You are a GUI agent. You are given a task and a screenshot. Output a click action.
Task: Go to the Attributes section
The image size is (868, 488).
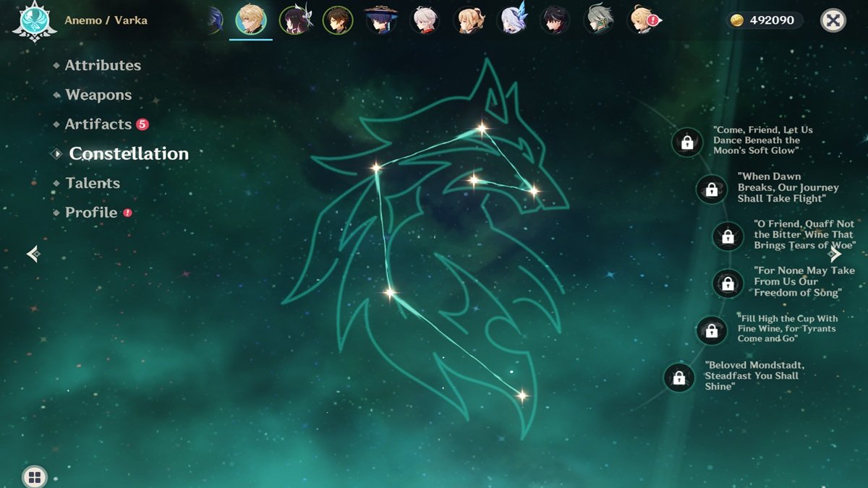103,65
